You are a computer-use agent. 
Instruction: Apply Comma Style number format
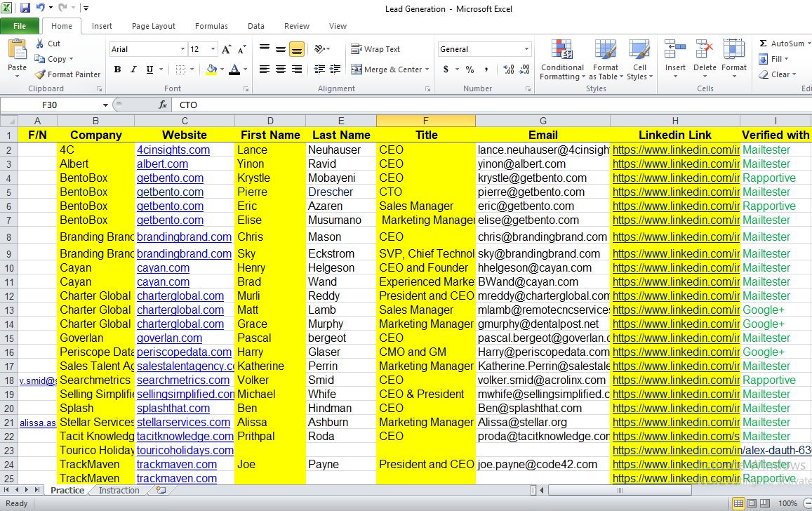click(x=486, y=69)
